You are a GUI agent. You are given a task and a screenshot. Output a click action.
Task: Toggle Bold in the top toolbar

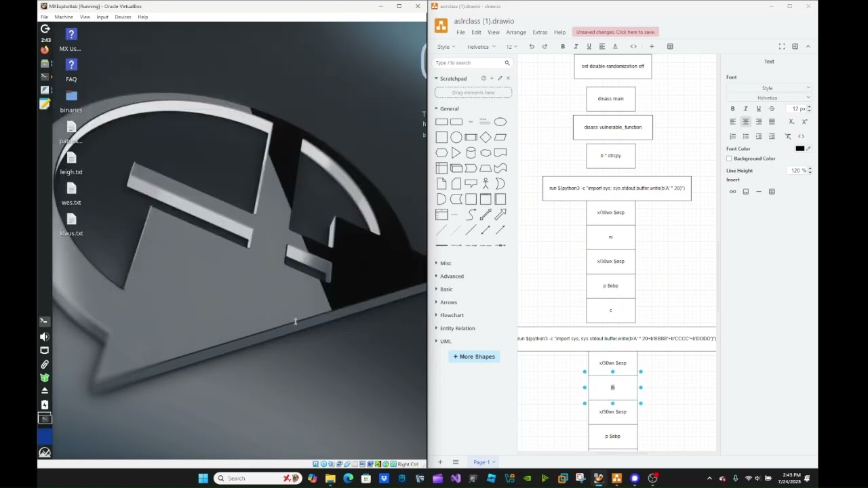tap(563, 47)
